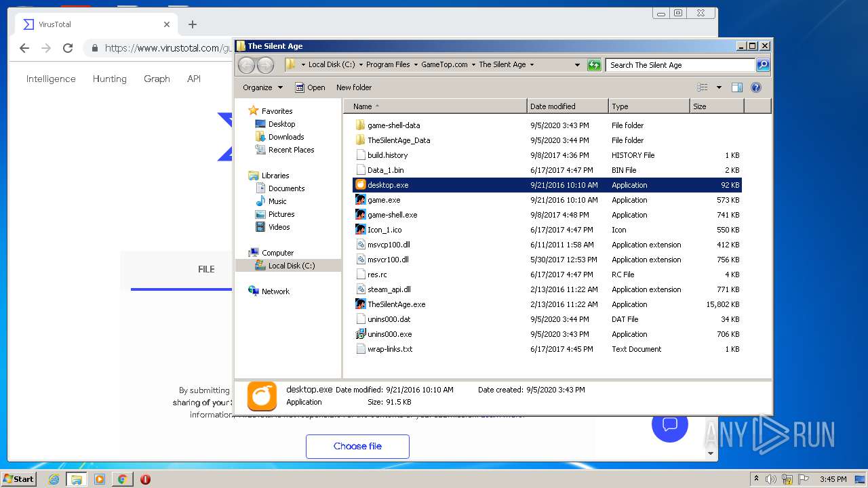Sort by the Size column header
The image size is (868, 488).
717,106
